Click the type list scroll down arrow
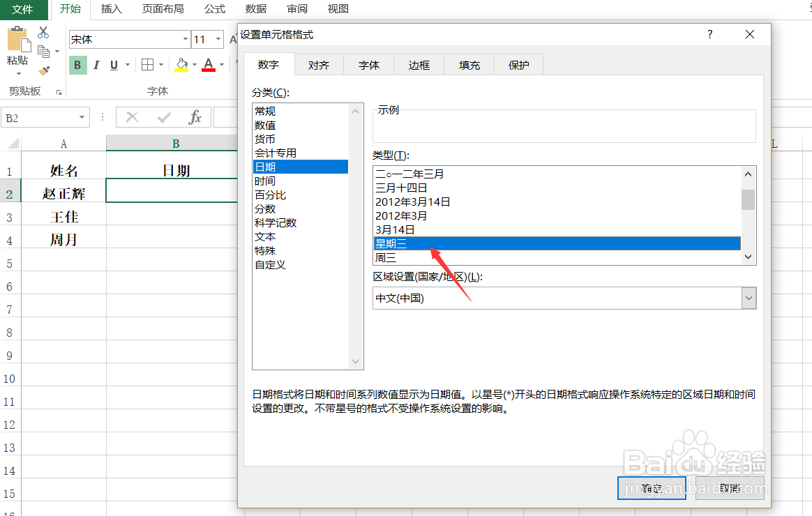Screen dimensions: 812x516 coord(748,257)
